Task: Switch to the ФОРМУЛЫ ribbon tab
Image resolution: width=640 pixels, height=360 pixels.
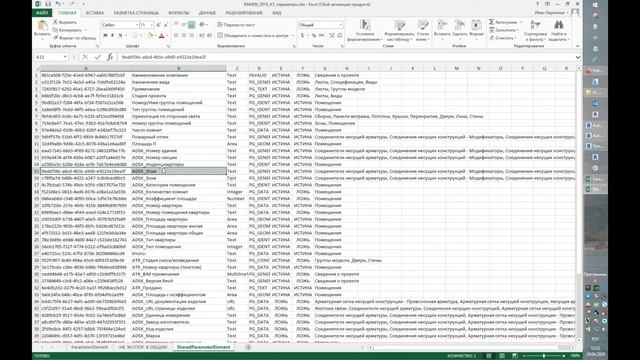Action: click(x=179, y=13)
